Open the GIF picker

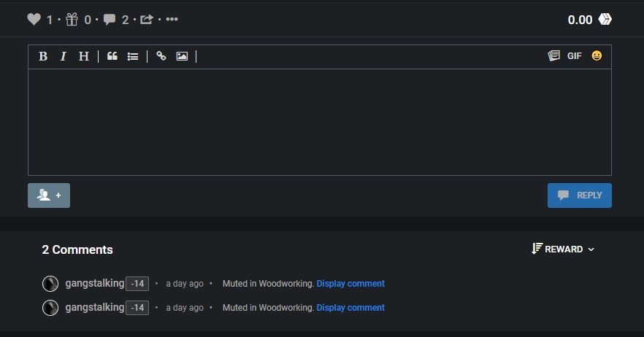coord(575,56)
